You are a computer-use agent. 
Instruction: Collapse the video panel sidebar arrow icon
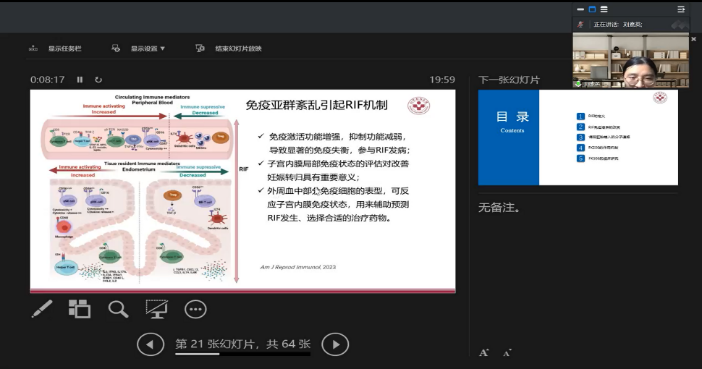click(x=681, y=9)
